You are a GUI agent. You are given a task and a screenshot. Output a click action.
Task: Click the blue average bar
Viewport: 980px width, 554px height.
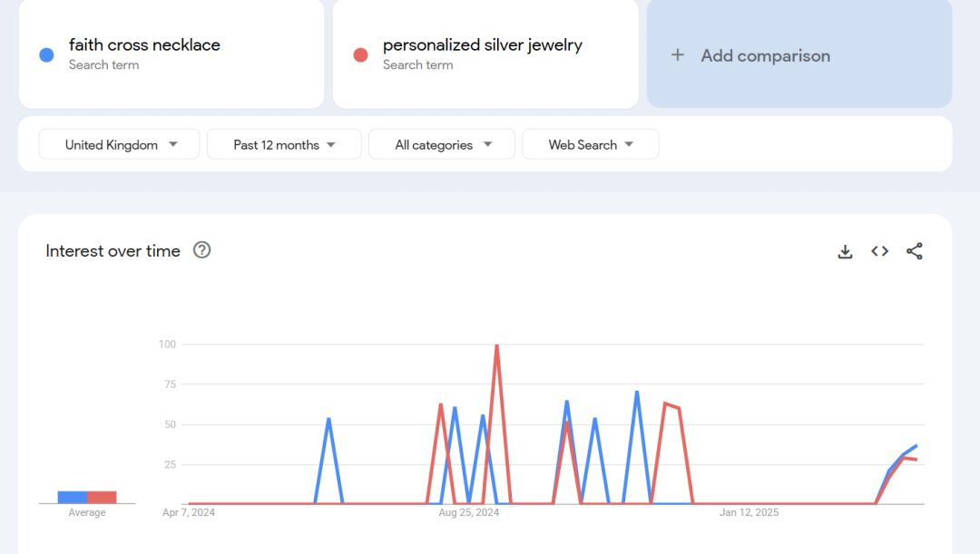point(72,497)
